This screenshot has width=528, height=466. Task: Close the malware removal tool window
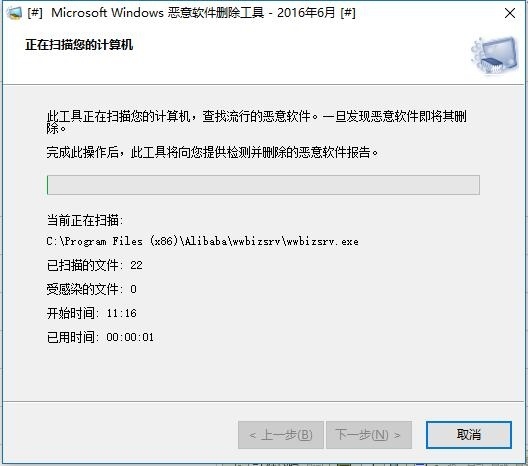pyautogui.click(x=510, y=13)
